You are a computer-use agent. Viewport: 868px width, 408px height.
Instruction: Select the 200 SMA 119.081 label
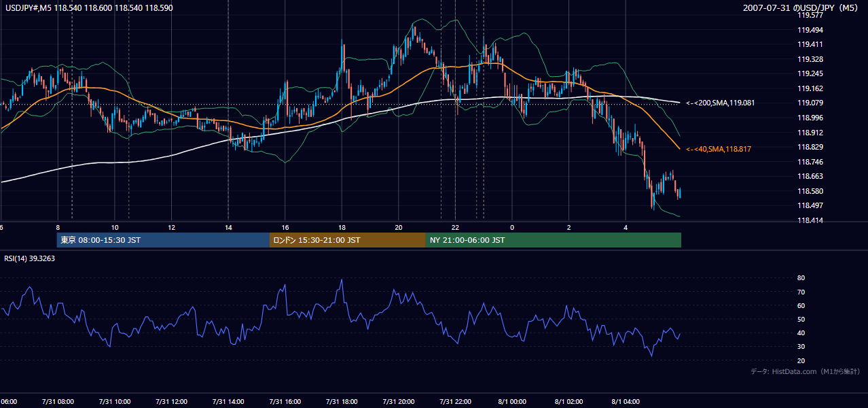click(x=720, y=103)
